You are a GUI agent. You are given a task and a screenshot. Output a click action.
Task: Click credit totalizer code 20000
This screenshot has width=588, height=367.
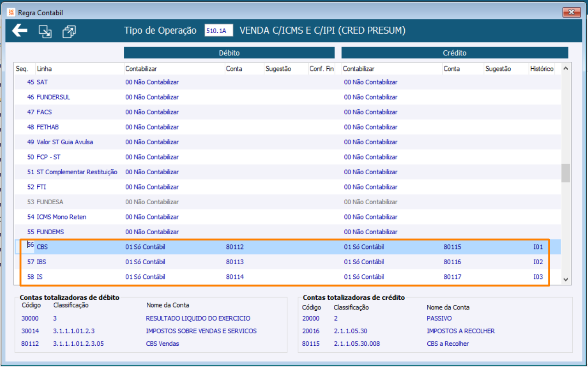coord(311,318)
